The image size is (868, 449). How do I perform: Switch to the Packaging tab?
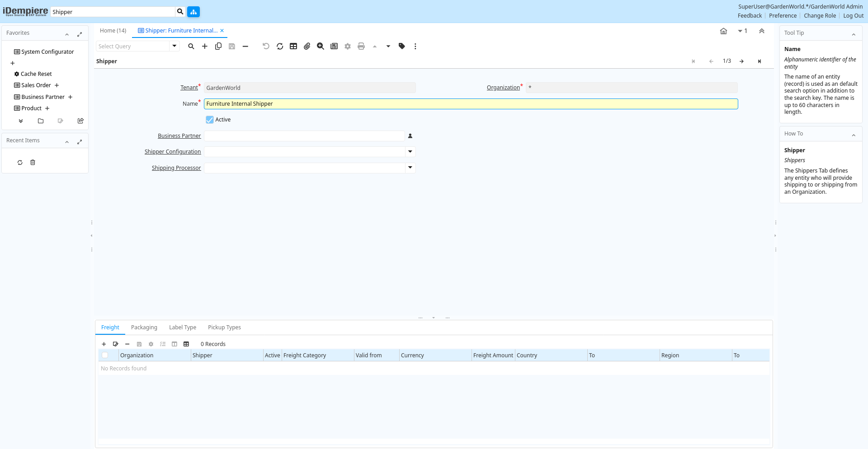(x=144, y=327)
